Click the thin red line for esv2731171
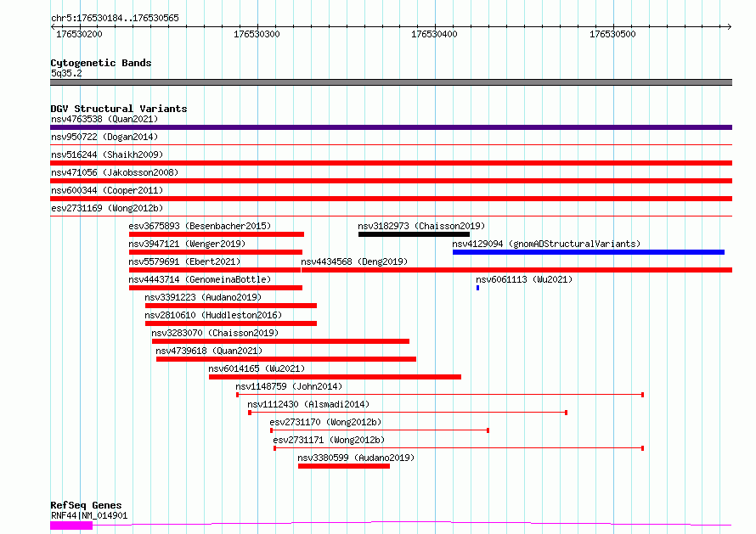This screenshot has width=756, height=534. 459,448
